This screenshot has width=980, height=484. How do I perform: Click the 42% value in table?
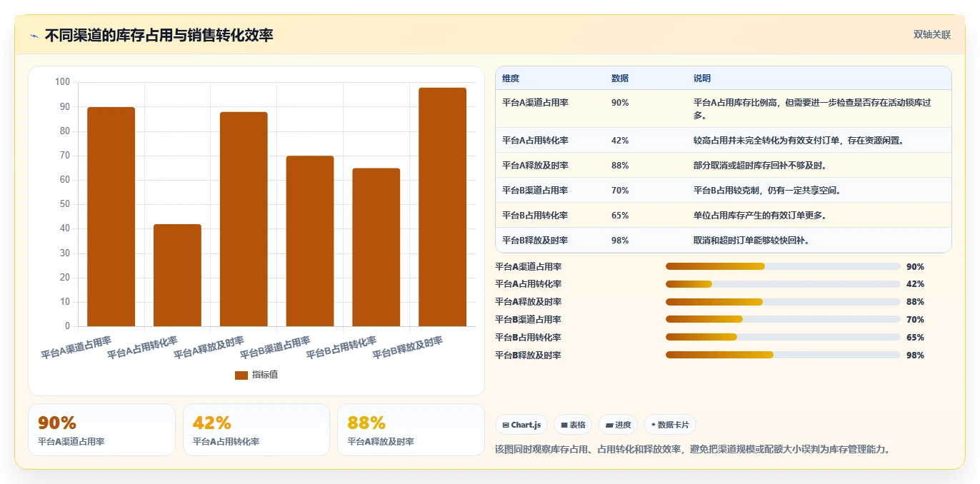click(x=620, y=141)
